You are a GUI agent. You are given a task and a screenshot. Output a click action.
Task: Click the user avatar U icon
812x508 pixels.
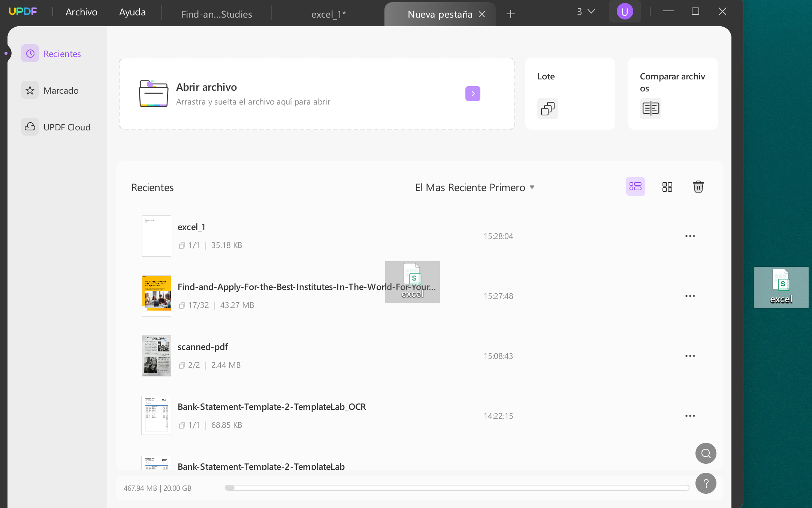(625, 12)
